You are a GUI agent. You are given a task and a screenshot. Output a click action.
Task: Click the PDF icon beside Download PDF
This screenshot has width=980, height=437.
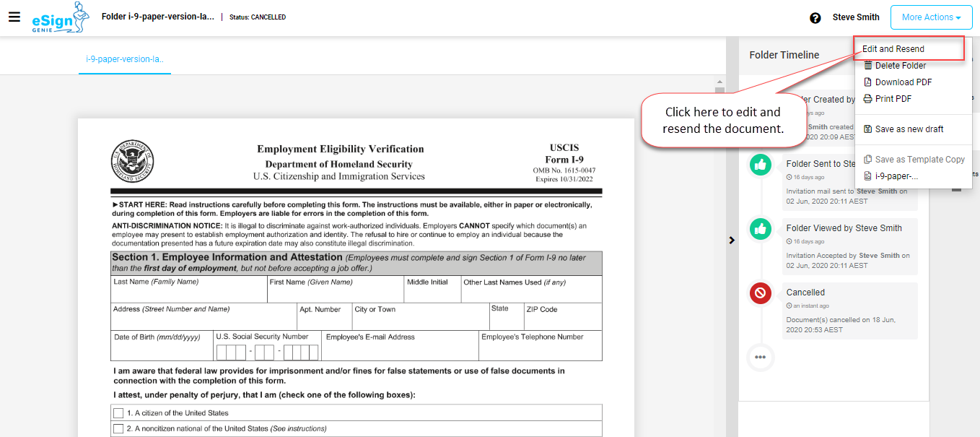[x=868, y=82]
